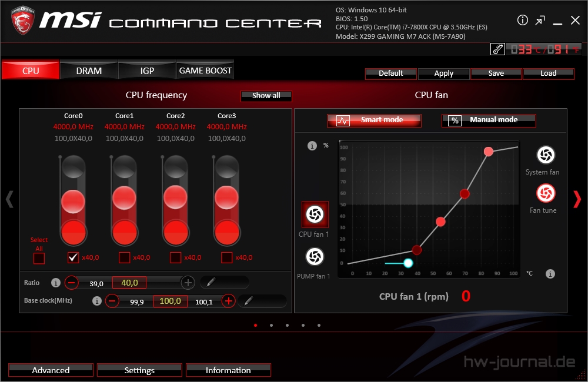Check the Core1 x40,0 checkbox

point(125,257)
